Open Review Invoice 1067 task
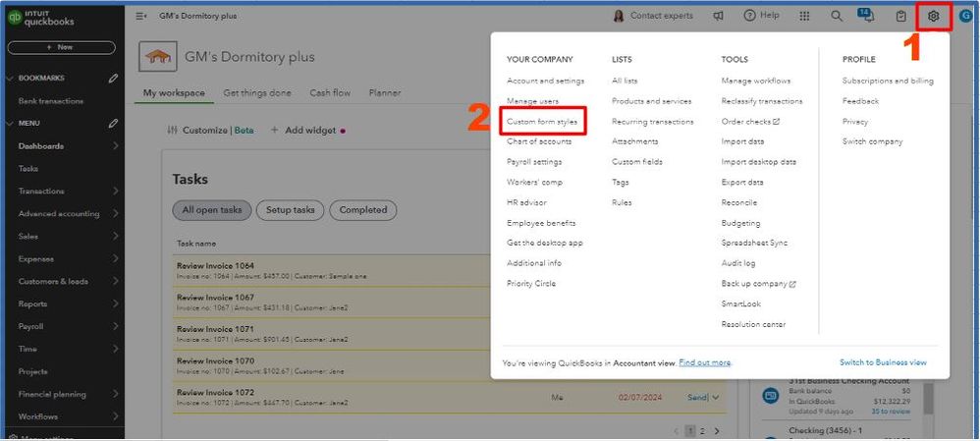Image resolution: width=980 pixels, height=441 pixels. [215, 298]
